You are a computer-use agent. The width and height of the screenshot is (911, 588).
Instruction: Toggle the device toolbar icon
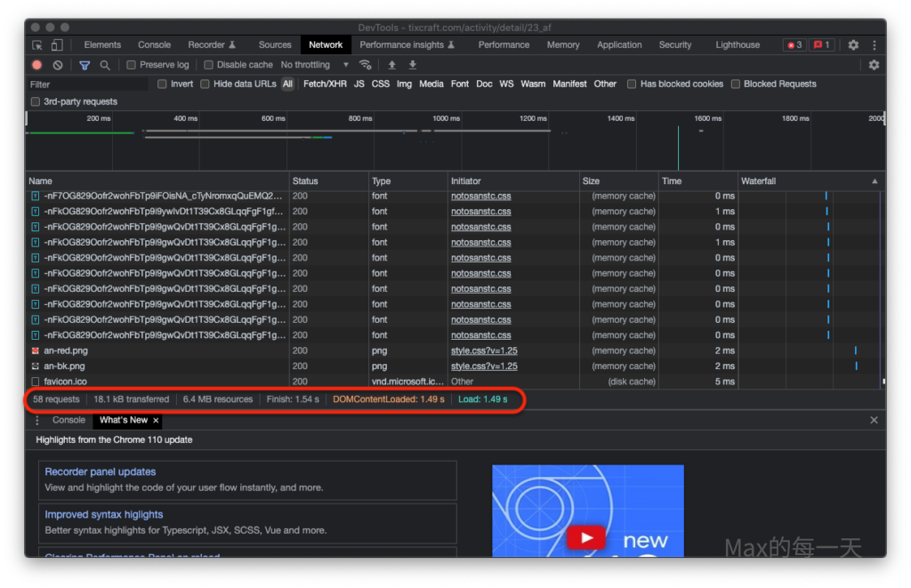click(56, 45)
